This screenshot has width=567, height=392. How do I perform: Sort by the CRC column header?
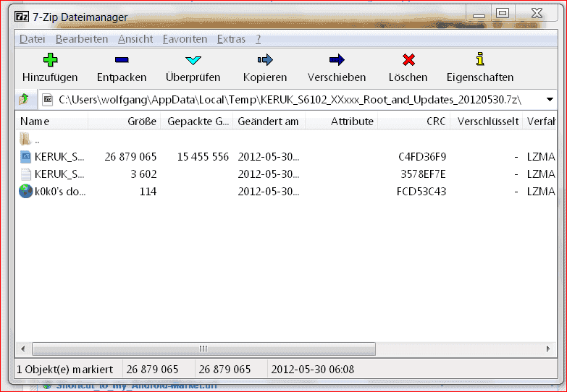click(x=413, y=122)
